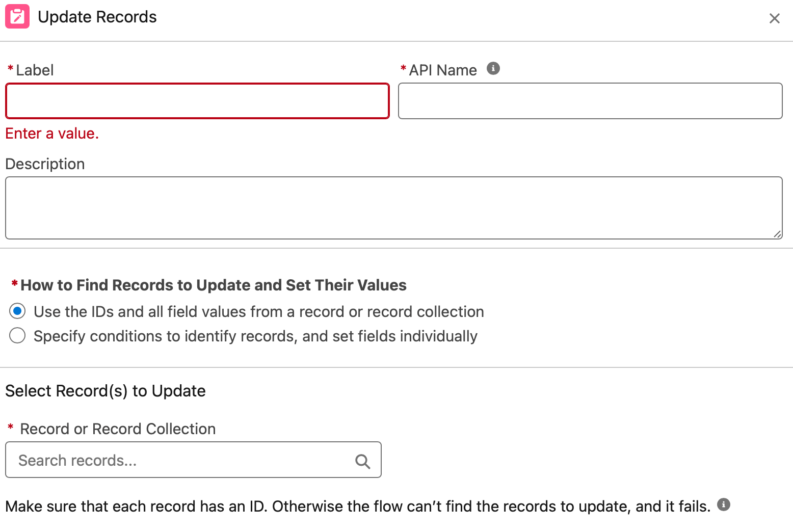Click the 'How to Find Records to Update' heading
The height and width of the screenshot is (532, 793).
(213, 285)
